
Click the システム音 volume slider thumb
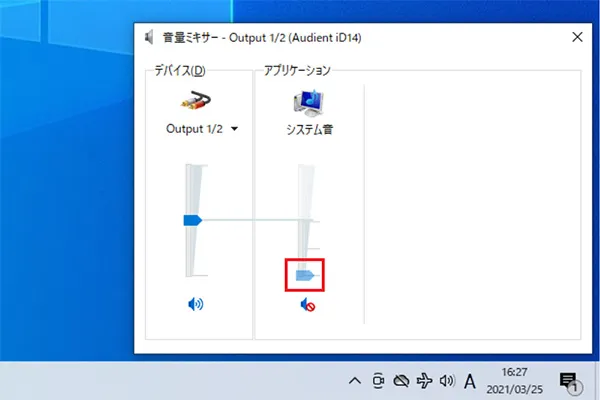305,272
